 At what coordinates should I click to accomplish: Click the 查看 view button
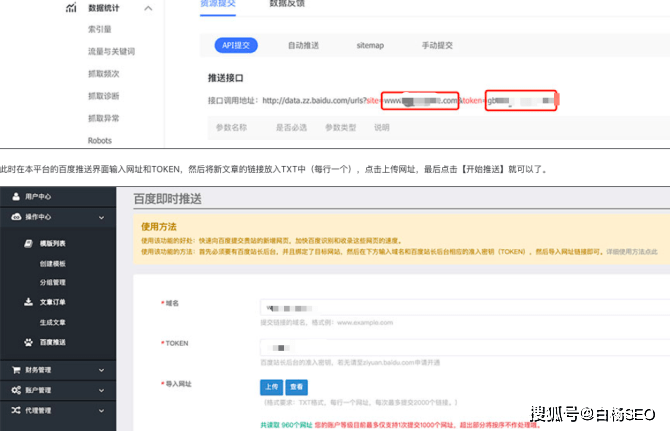tap(297, 387)
